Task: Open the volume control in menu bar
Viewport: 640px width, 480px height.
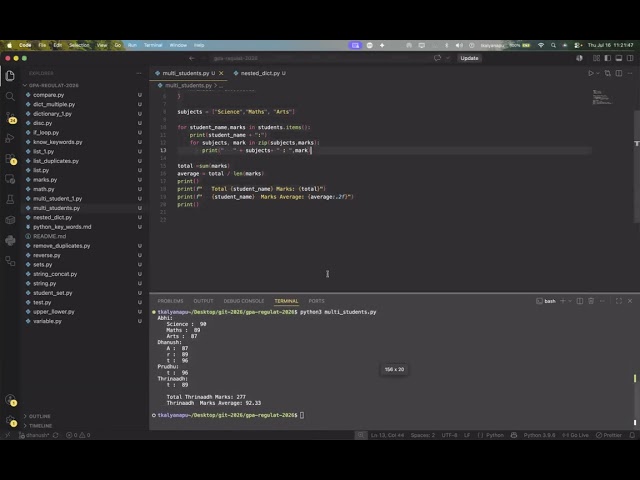Action: (459, 45)
